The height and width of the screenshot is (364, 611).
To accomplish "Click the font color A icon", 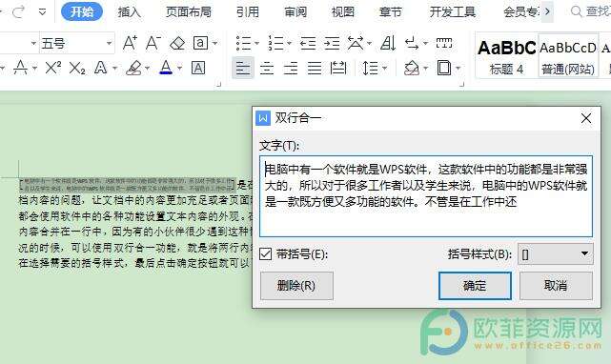I will (166, 68).
